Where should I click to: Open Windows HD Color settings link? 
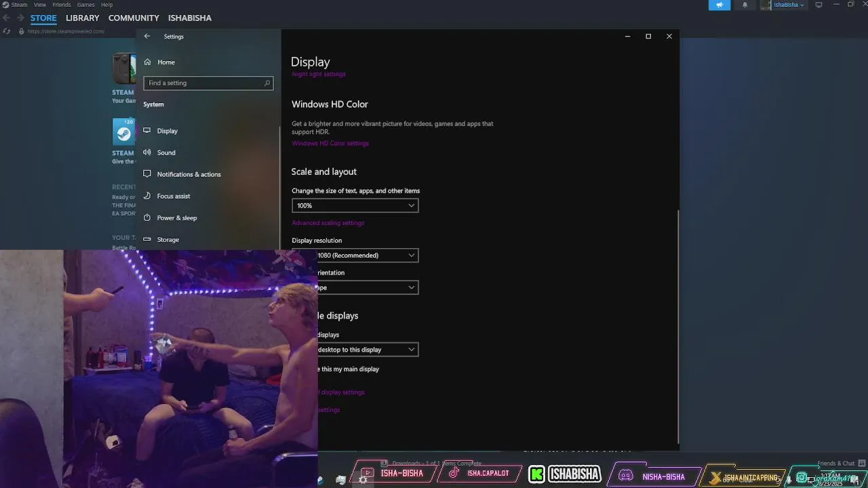click(x=330, y=143)
